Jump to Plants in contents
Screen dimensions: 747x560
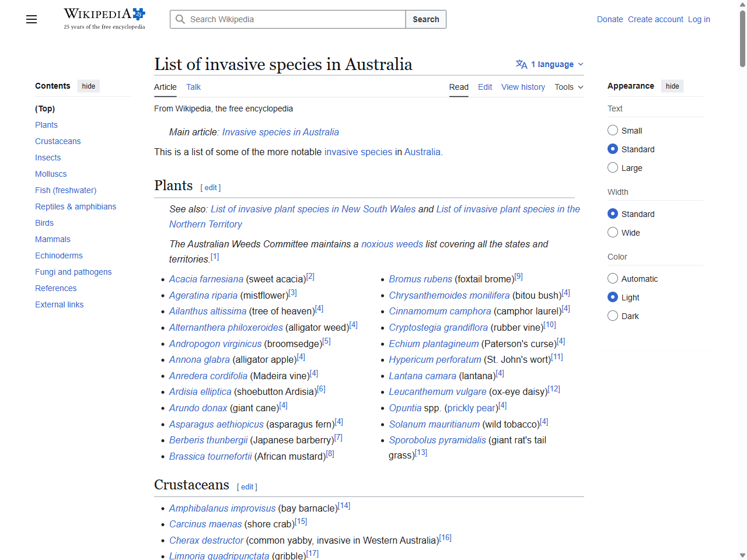(46, 125)
